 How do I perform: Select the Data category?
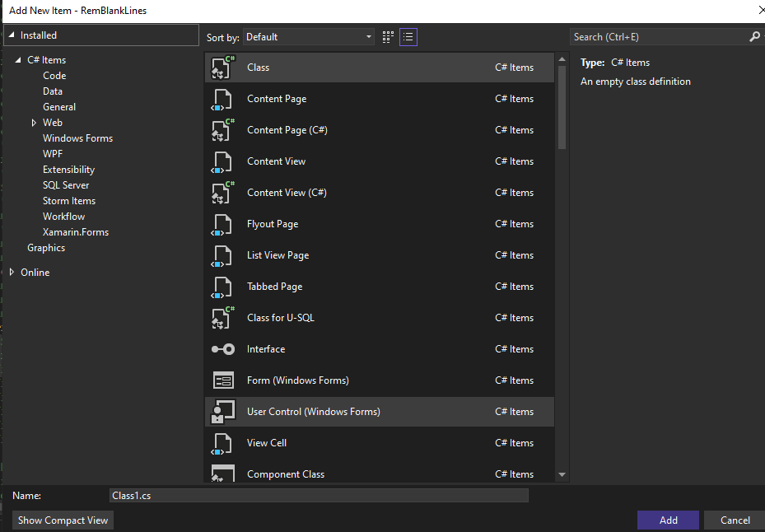pos(52,91)
